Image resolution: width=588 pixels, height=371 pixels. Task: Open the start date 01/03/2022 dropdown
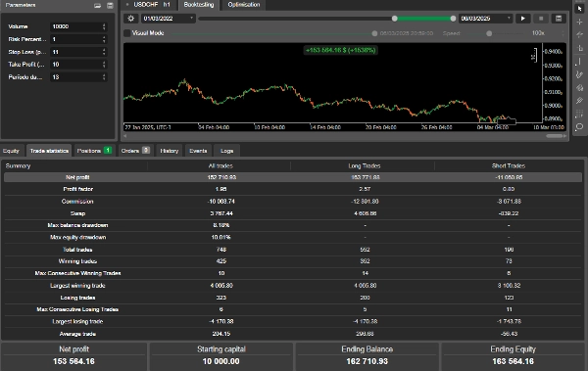168,19
